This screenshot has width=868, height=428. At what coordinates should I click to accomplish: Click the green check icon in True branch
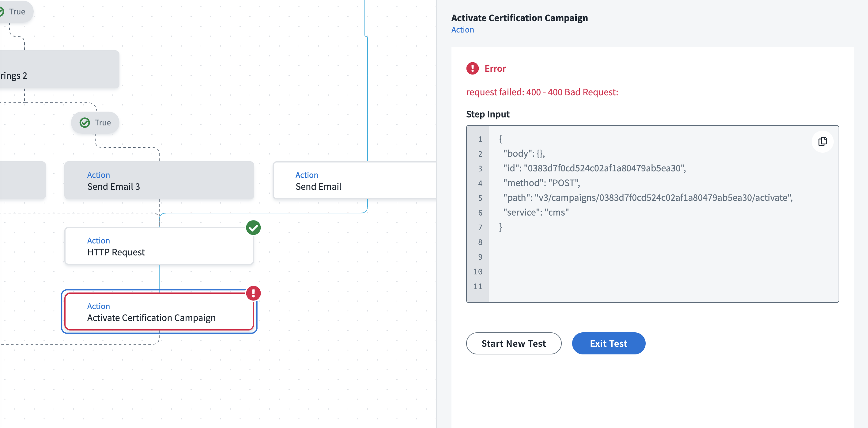point(85,122)
